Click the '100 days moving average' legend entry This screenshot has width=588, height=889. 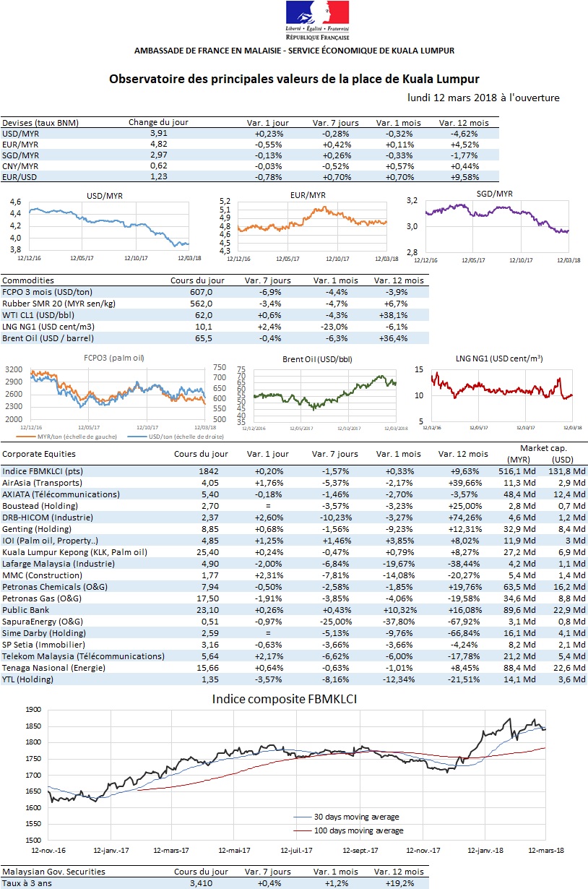tap(350, 831)
